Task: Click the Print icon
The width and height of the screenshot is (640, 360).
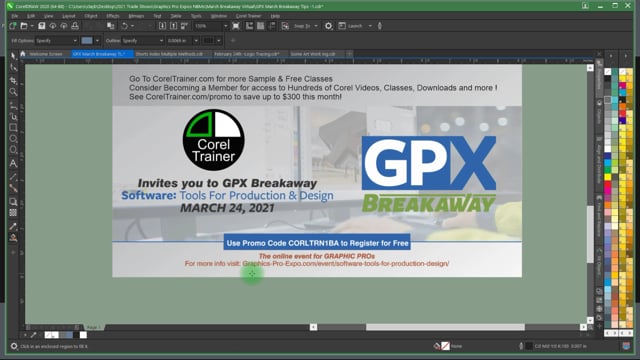Action: [x=75, y=26]
